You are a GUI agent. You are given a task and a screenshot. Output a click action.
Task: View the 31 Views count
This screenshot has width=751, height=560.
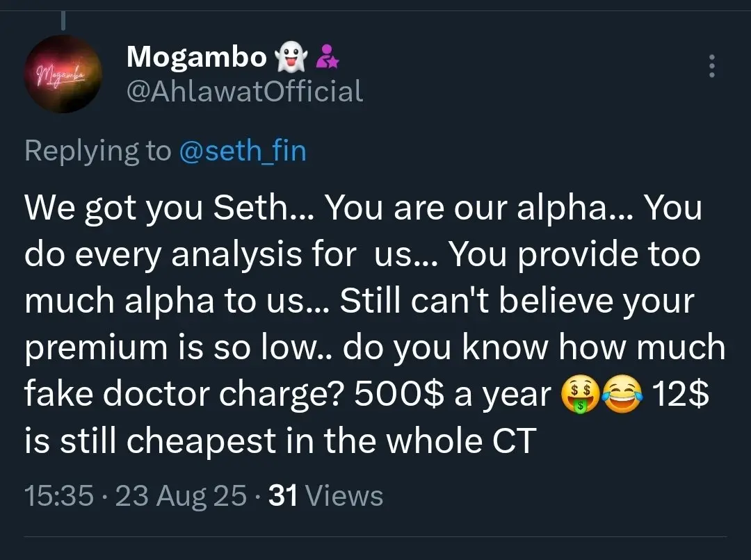(325, 495)
